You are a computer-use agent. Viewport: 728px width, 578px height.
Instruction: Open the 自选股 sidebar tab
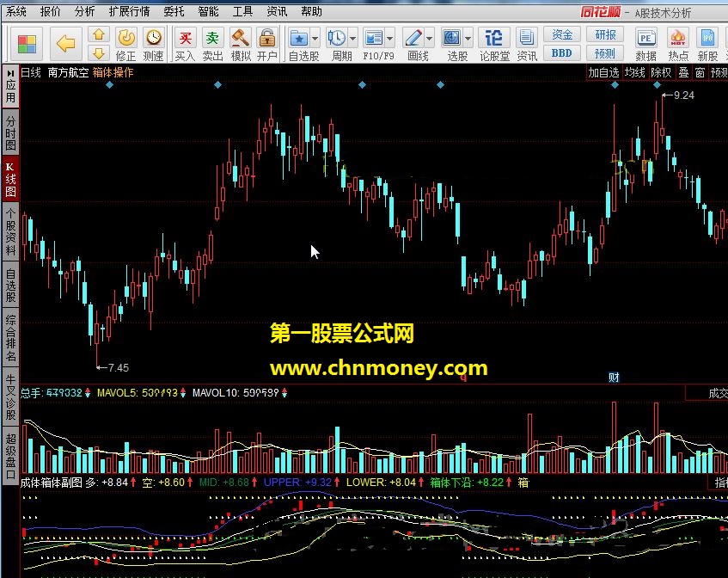point(10,285)
